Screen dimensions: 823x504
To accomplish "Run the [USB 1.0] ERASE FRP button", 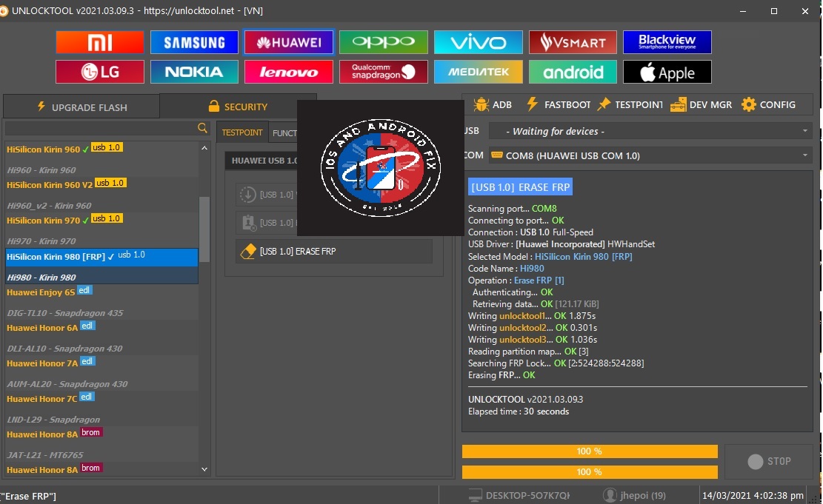I will pyautogui.click(x=334, y=252).
